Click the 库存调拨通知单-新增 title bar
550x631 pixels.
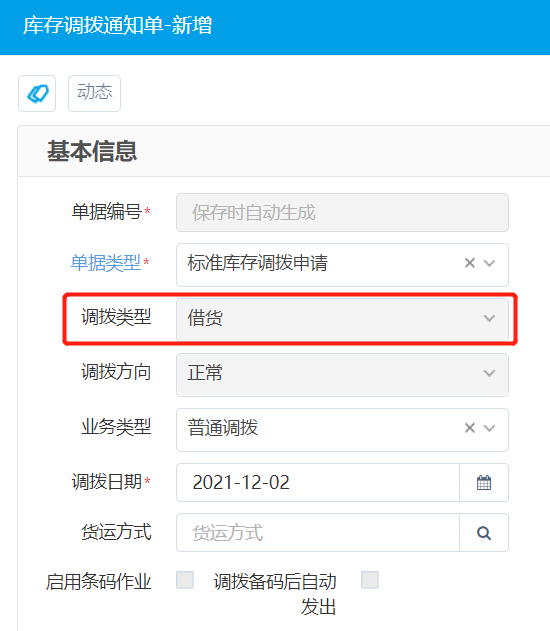tap(275, 27)
